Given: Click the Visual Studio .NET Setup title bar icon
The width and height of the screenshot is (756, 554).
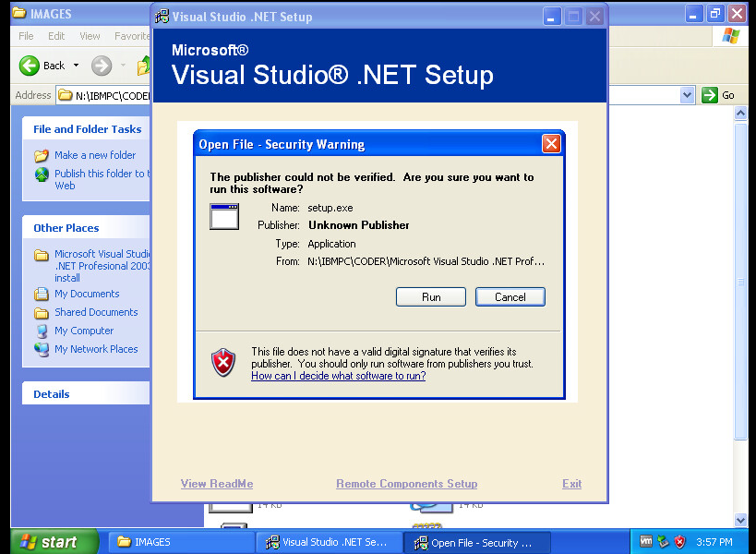Looking at the screenshot, I should [162, 17].
